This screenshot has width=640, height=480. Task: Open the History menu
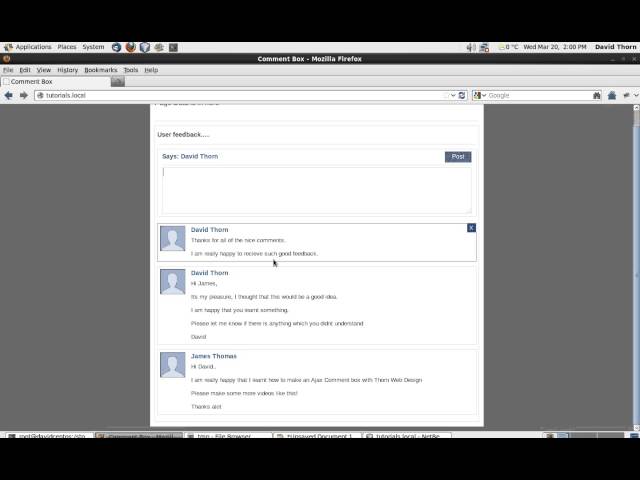[x=67, y=70]
